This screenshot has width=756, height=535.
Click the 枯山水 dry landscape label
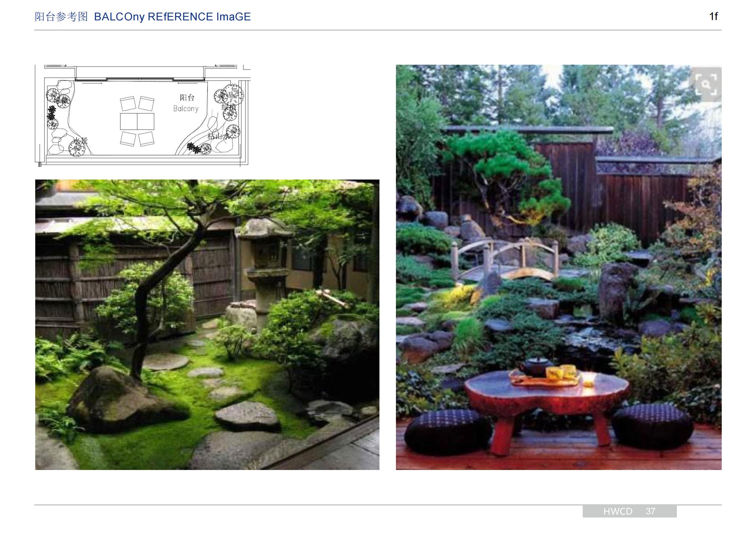coord(218,136)
